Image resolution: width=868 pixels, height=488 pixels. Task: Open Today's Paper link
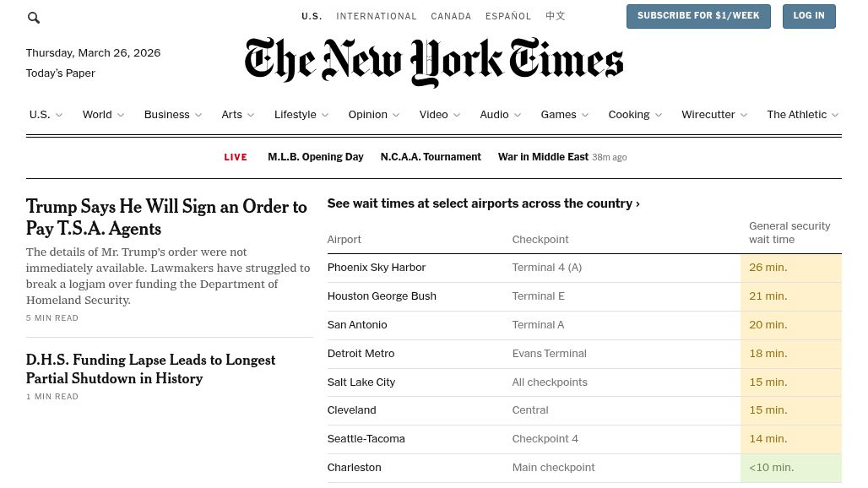click(60, 73)
